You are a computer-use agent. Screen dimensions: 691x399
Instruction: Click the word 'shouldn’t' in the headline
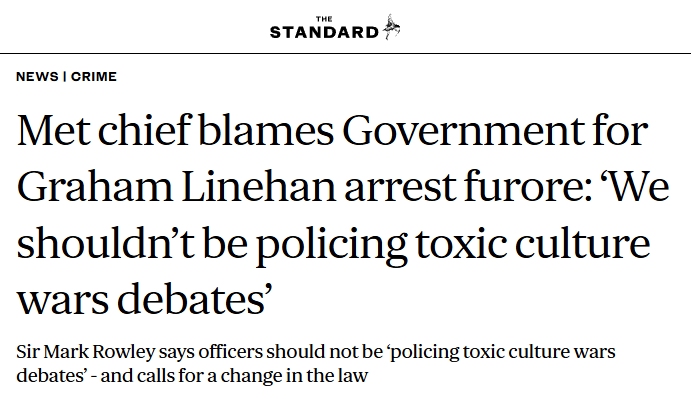(105, 242)
